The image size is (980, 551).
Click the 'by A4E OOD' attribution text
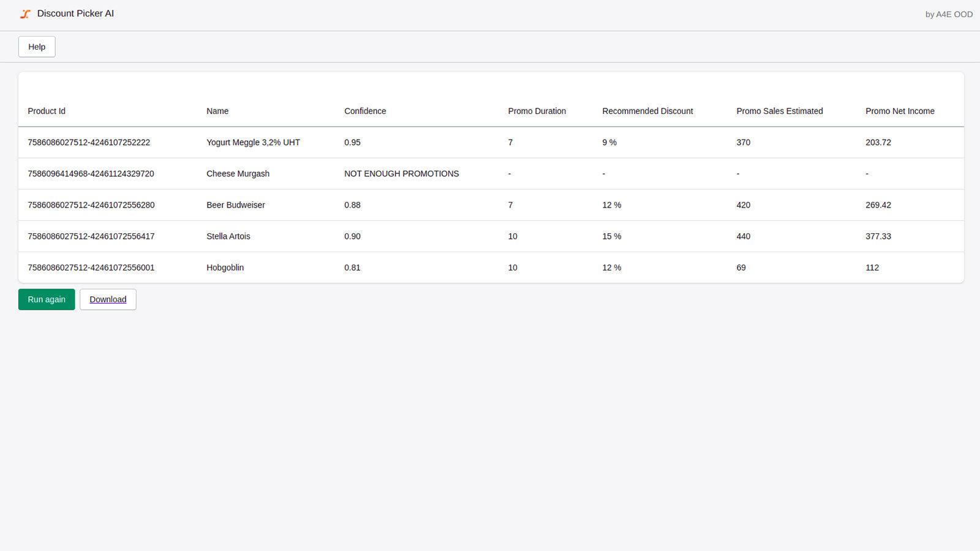(948, 13)
